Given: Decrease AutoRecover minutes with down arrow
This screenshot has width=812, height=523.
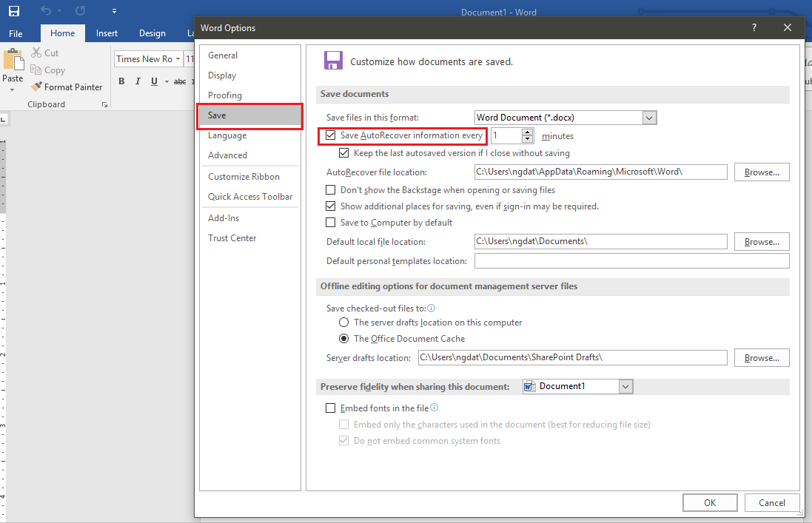Looking at the screenshot, I should pos(527,139).
